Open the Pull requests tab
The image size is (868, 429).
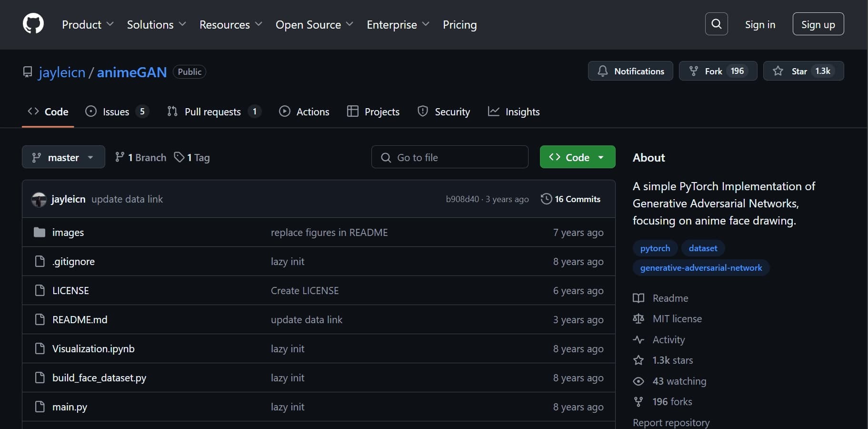click(x=214, y=112)
